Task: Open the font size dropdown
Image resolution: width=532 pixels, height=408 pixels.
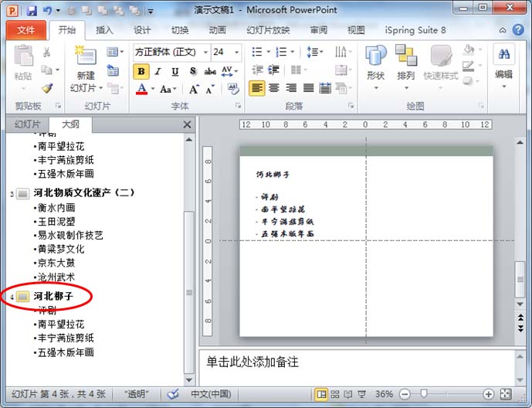Action: click(236, 53)
